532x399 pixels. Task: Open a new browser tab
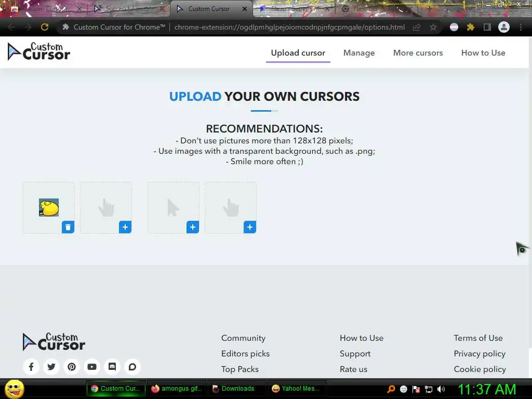pyautogui.click(x=429, y=9)
